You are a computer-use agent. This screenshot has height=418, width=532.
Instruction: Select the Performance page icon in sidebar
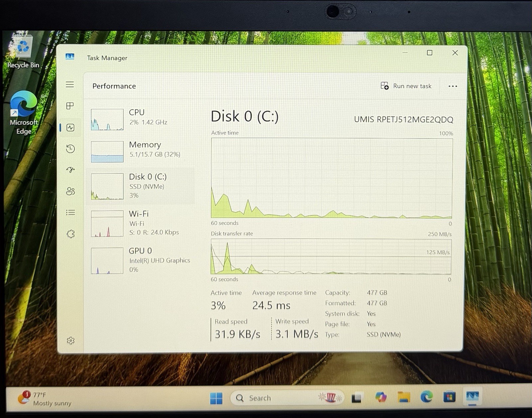click(x=70, y=127)
